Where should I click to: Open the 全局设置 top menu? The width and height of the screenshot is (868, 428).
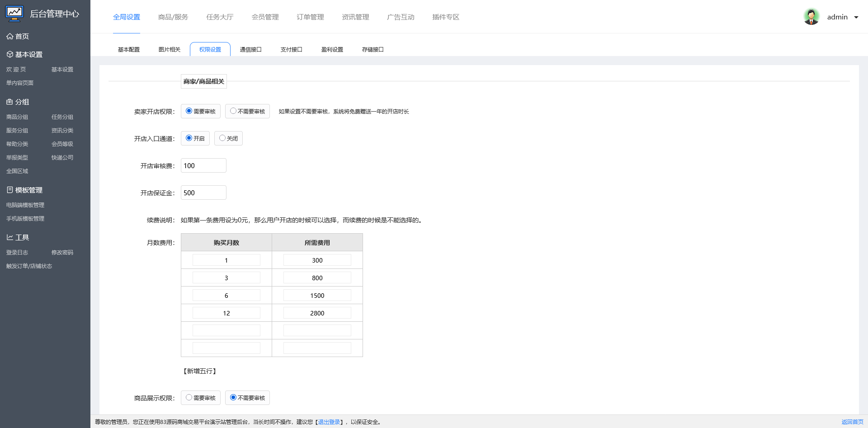[127, 17]
